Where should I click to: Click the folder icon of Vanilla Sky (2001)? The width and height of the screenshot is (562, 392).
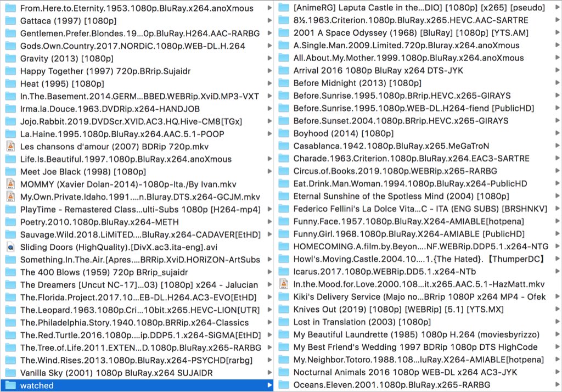(11, 373)
